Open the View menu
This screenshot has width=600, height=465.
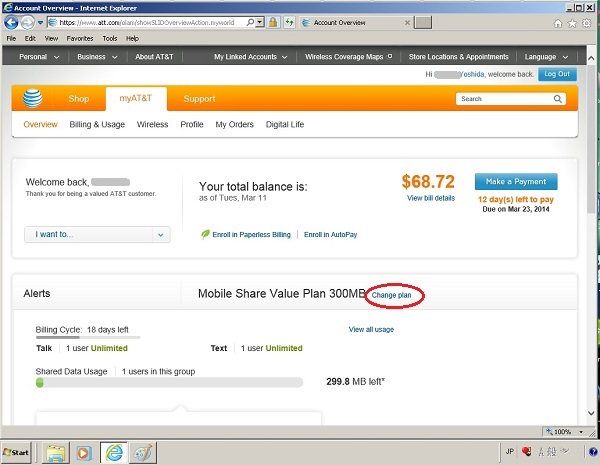point(51,38)
